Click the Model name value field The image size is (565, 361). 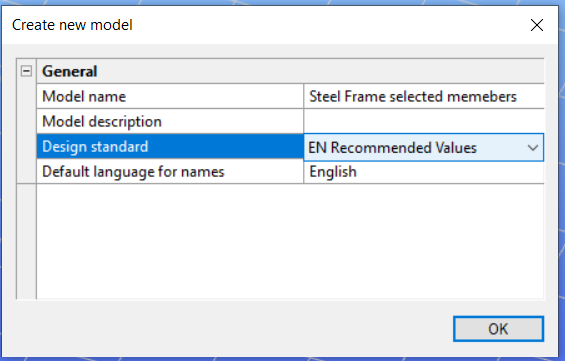click(424, 96)
